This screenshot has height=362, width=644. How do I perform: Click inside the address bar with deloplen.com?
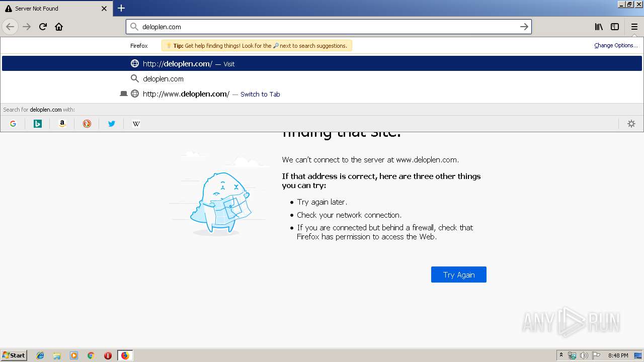(329, 27)
